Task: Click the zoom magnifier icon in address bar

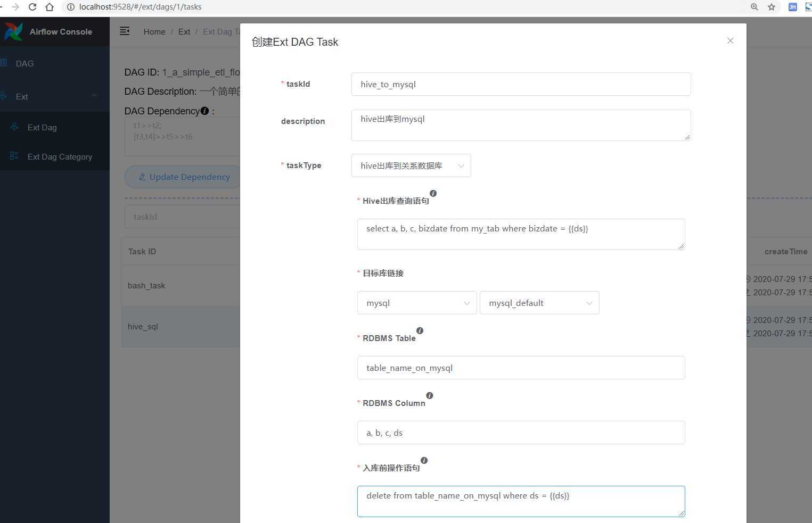Action: pyautogui.click(x=754, y=7)
